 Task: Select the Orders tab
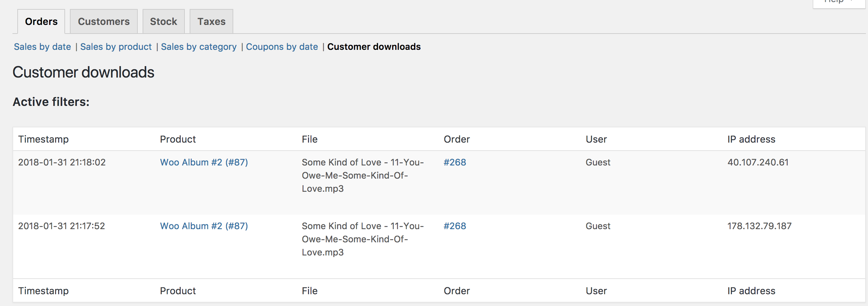(x=41, y=21)
